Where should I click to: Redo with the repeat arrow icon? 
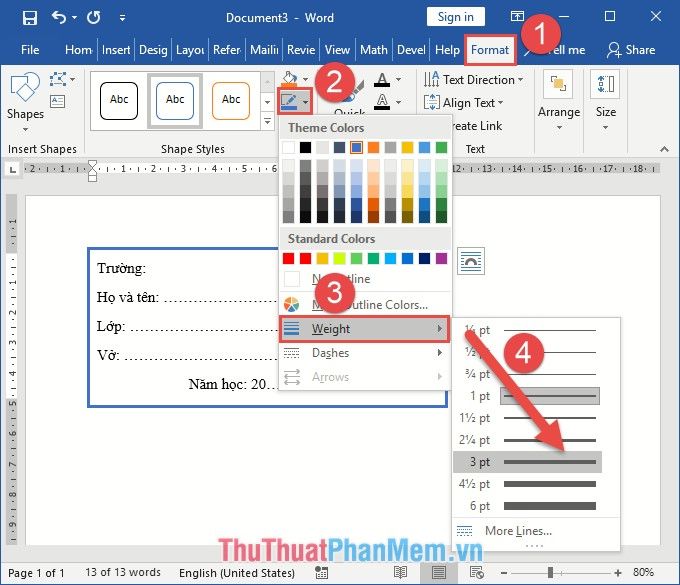[x=93, y=17]
